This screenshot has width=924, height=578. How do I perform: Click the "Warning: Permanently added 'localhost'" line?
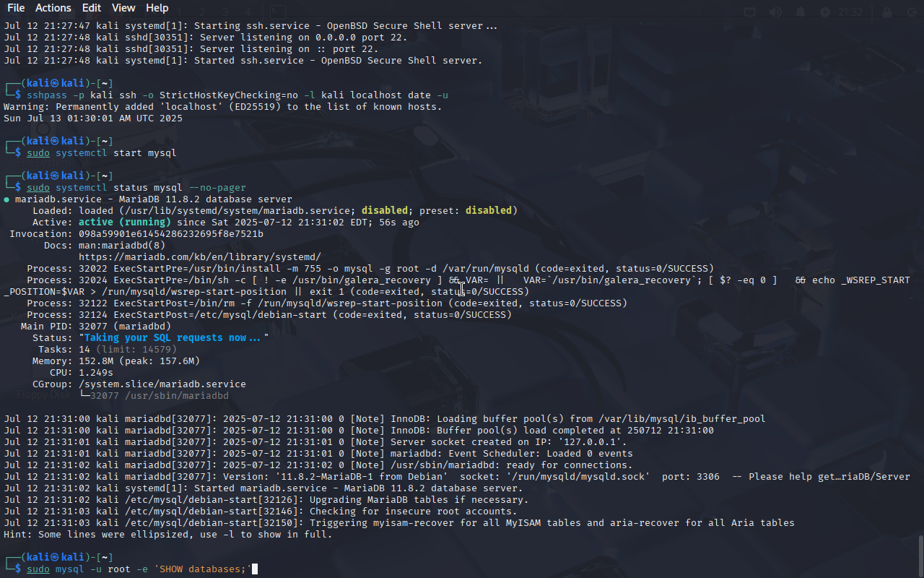223,107
